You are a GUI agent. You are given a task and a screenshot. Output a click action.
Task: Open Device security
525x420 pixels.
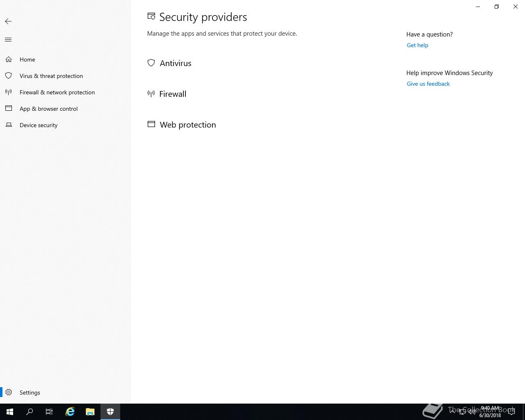66,125
